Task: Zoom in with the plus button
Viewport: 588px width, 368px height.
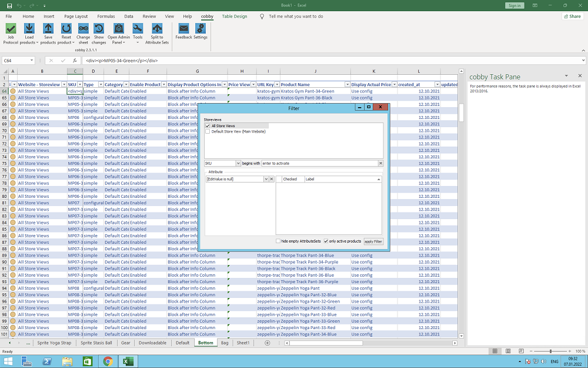Action: 570,351
